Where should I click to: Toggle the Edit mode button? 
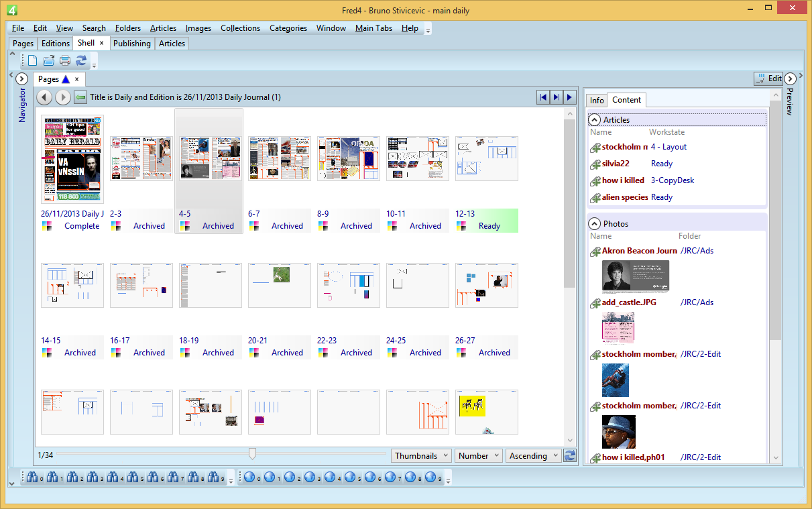pyautogui.click(x=768, y=78)
